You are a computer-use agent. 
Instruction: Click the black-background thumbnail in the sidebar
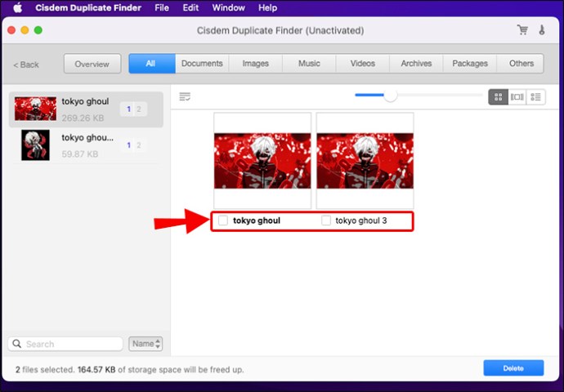click(35, 145)
